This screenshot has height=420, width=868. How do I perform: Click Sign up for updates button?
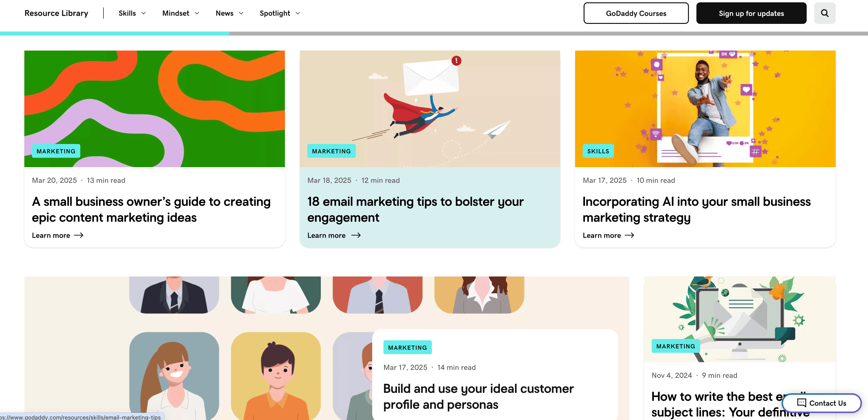pos(751,13)
